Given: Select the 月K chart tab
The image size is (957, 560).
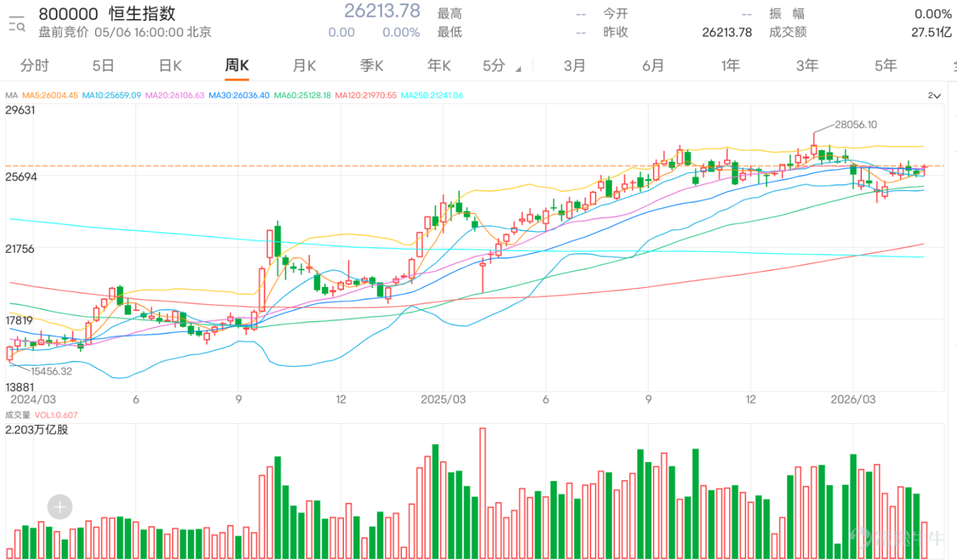Looking at the screenshot, I should coord(304,66).
